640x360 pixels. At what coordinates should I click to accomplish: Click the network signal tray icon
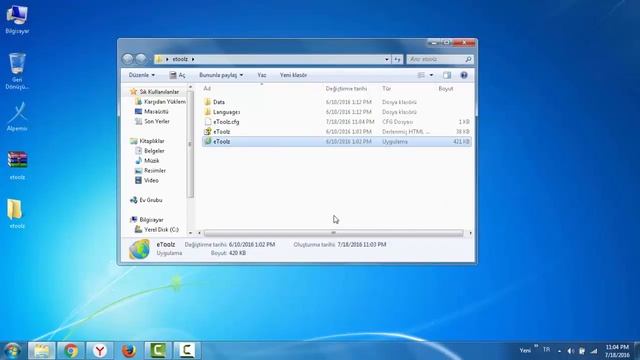pyautogui.click(x=594, y=351)
